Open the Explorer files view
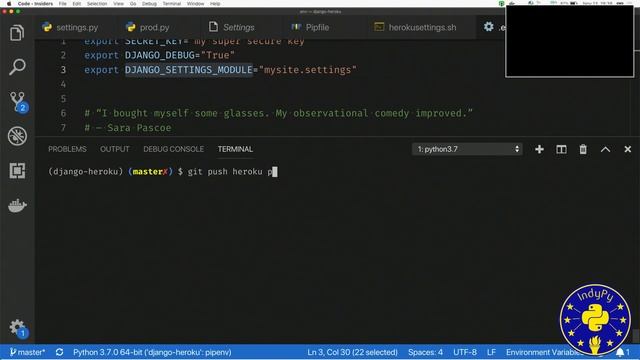The width and height of the screenshot is (640, 360). (x=17, y=33)
